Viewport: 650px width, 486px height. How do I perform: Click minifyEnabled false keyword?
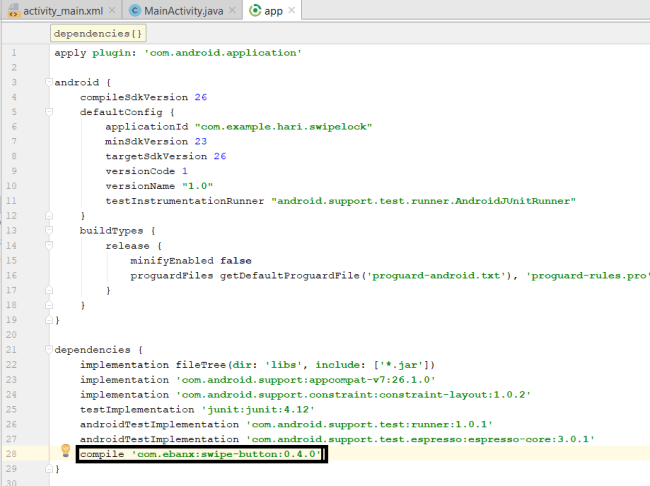tap(235, 261)
